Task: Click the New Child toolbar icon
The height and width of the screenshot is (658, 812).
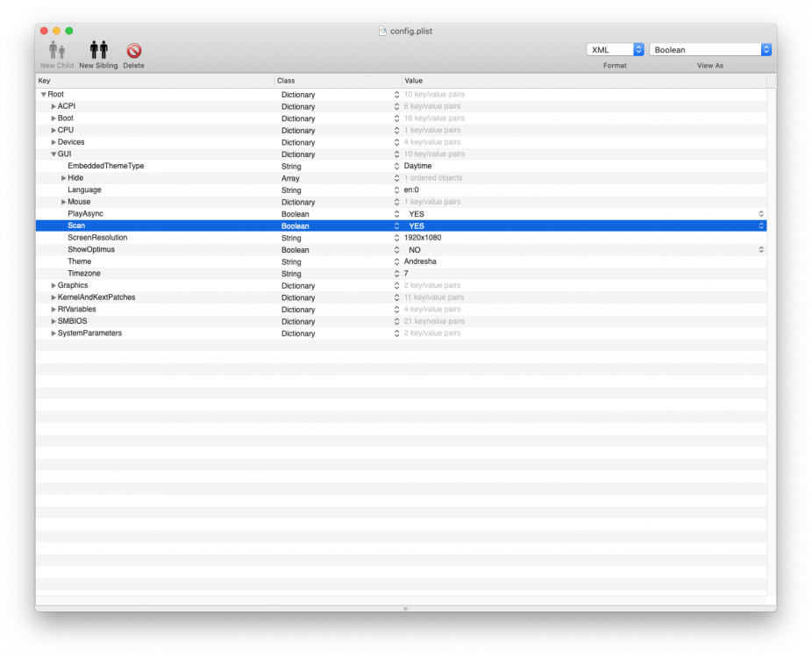Action: [57, 50]
